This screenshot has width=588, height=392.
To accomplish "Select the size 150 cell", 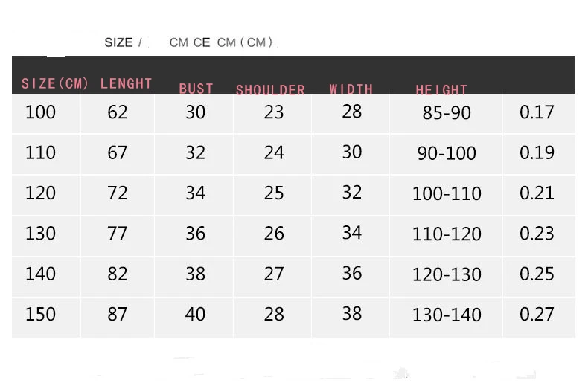I will click(x=46, y=316).
